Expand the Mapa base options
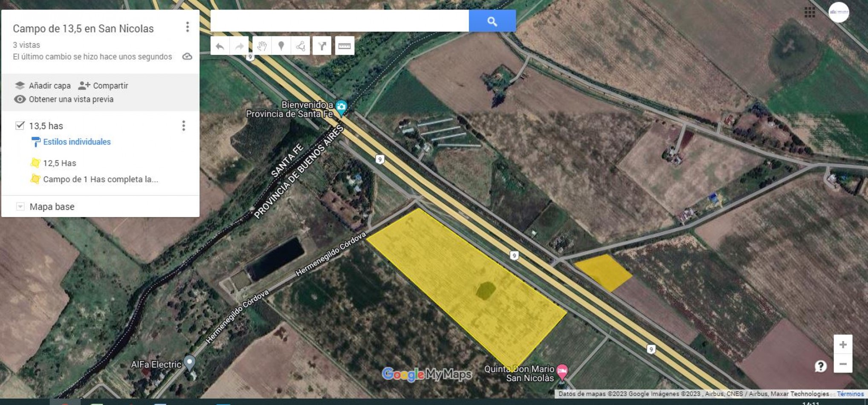The image size is (868, 405). point(19,206)
